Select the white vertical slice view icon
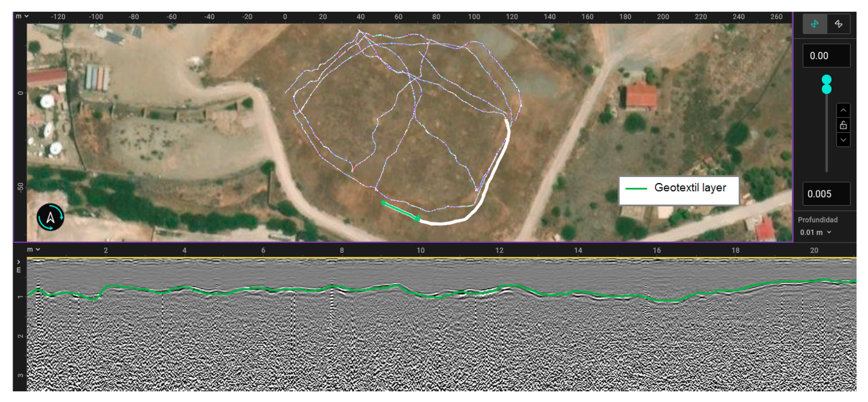The width and height of the screenshot is (868, 402). tap(838, 24)
